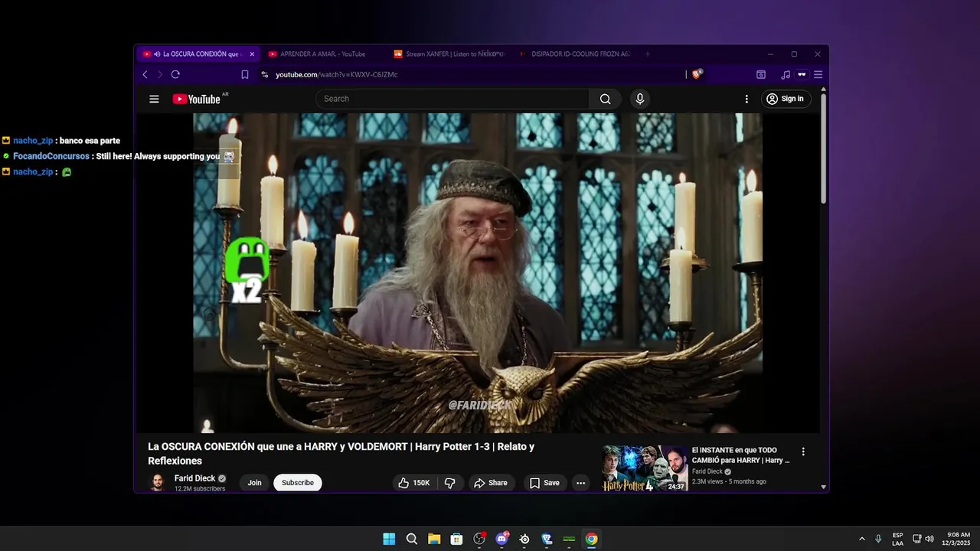Focus the YouTube search field
The width and height of the screenshot is (980, 551).
coord(452,99)
